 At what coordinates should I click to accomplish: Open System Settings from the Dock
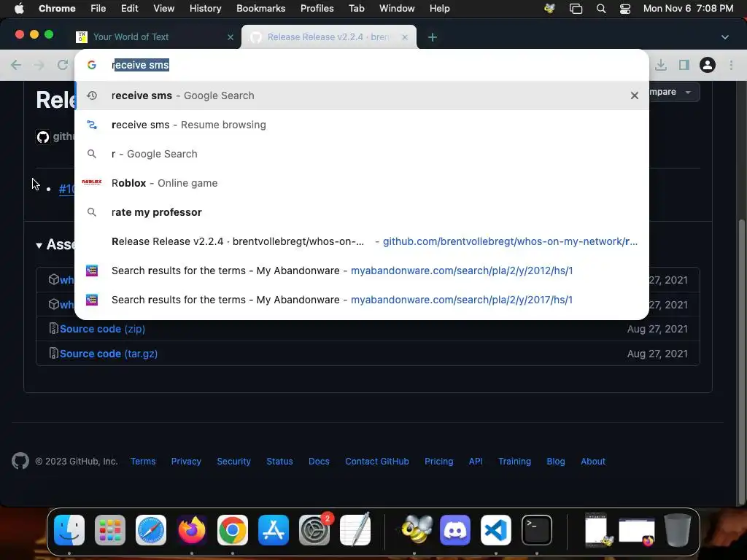(314, 530)
